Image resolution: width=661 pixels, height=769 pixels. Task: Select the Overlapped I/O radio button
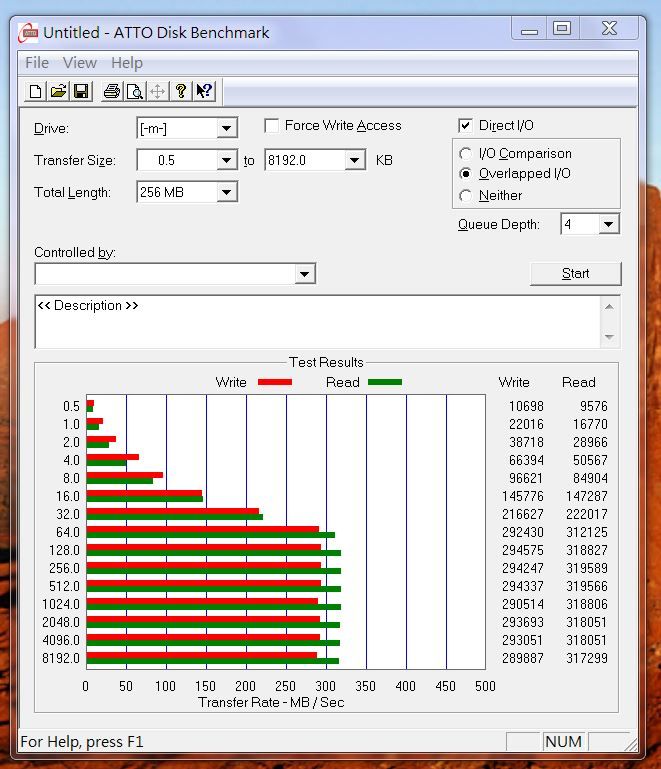click(465, 174)
